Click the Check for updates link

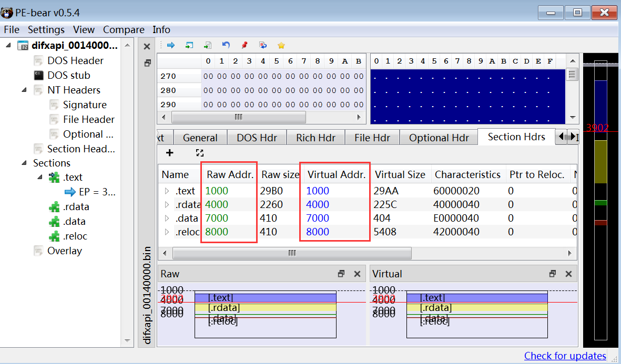pyautogui.click(x=565, y=356)
